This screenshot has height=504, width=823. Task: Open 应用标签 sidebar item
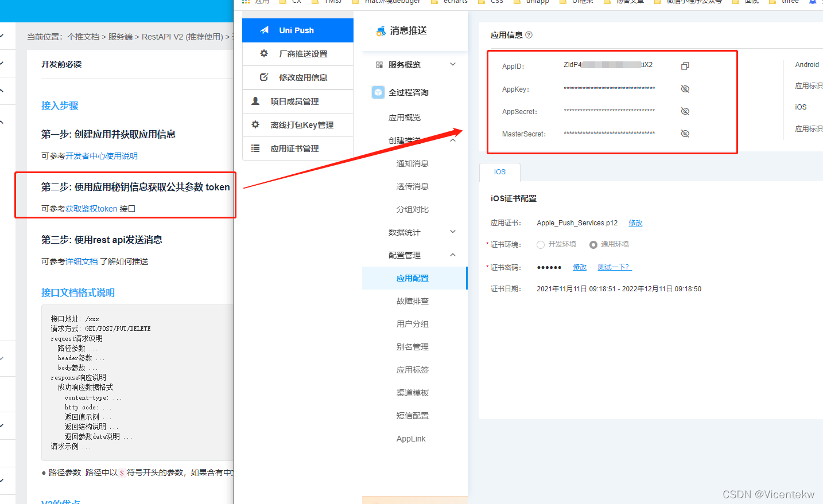[413, 370]
